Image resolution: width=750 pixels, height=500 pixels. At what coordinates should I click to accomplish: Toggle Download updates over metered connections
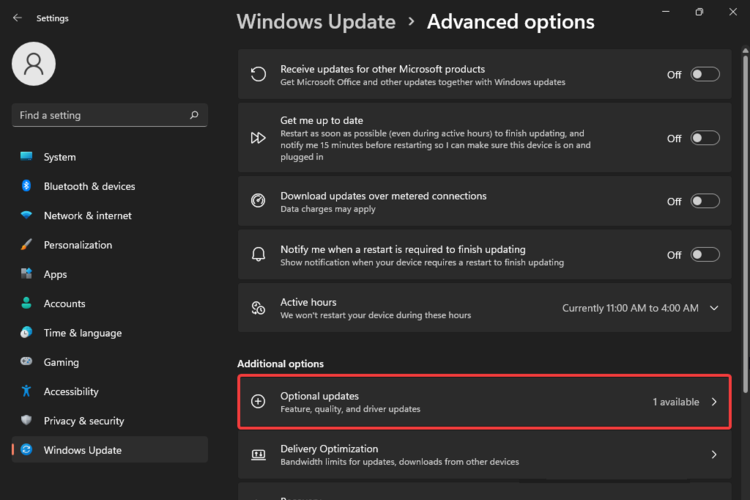tap(704, 201)
